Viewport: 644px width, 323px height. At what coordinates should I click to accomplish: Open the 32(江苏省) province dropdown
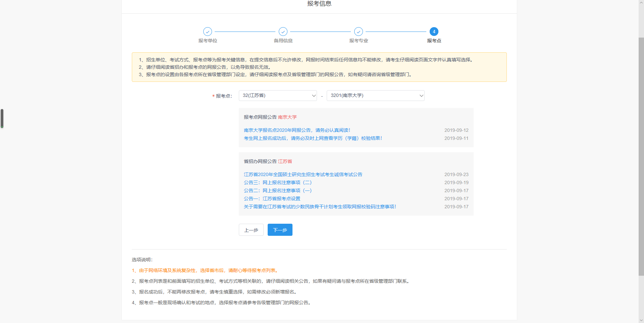(278, 96)
